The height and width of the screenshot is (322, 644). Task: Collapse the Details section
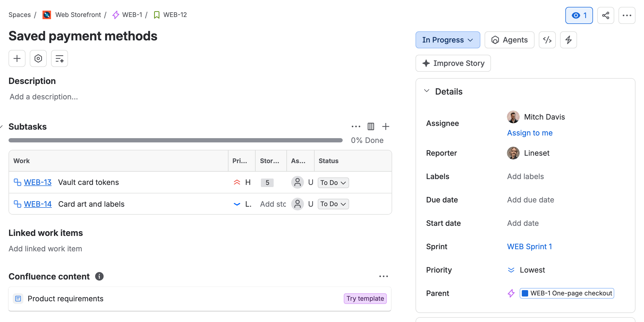click(x=427, y=91)
